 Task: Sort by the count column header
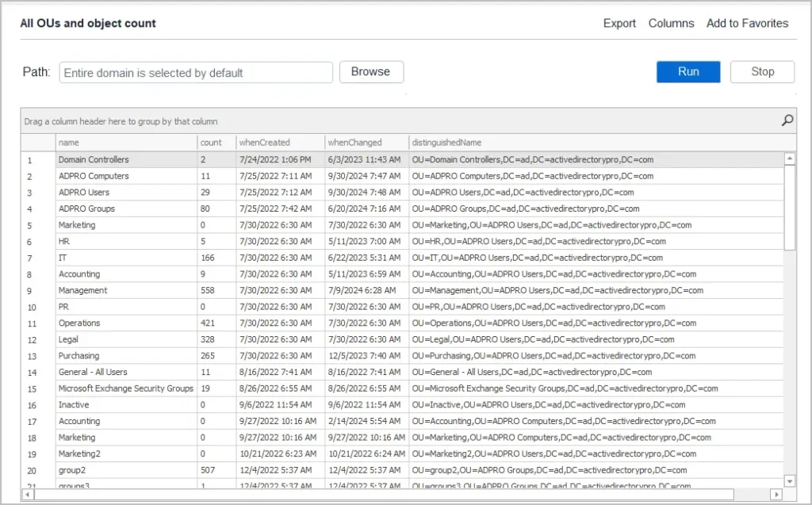click(x=216, y=143)
